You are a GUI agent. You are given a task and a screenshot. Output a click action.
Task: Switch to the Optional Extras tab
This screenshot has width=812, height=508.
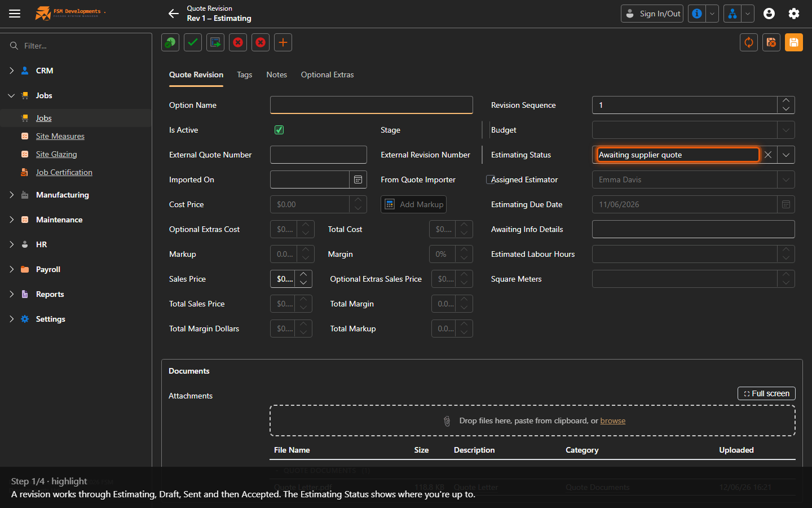(x=327, y=75)
